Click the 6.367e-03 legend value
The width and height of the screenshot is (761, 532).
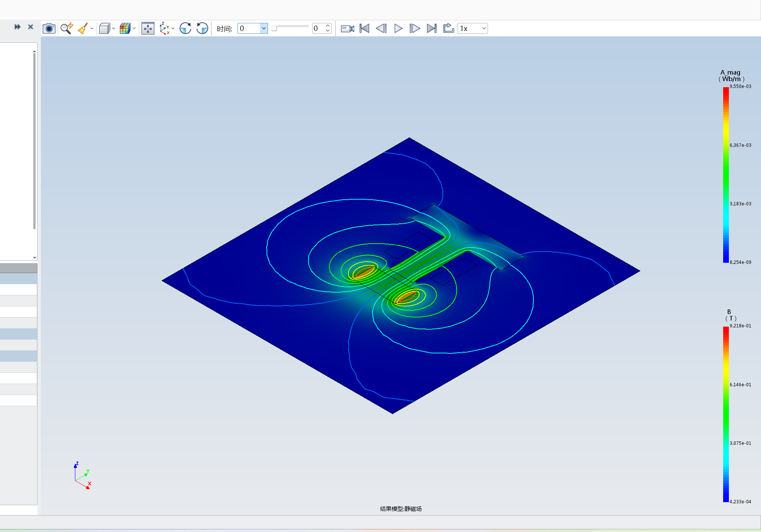click(x=740, y=145)
